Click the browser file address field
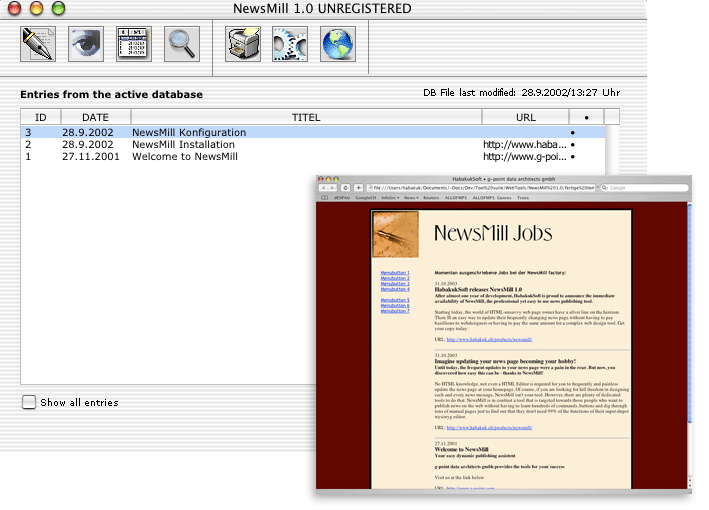This screenshot has height=510, width=709. point(481,188)
